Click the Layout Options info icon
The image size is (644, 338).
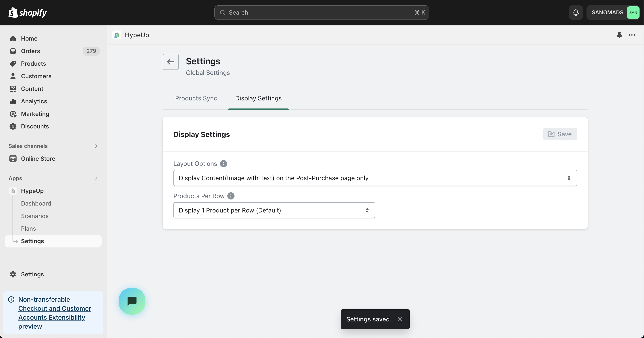[x=223, y=164]
